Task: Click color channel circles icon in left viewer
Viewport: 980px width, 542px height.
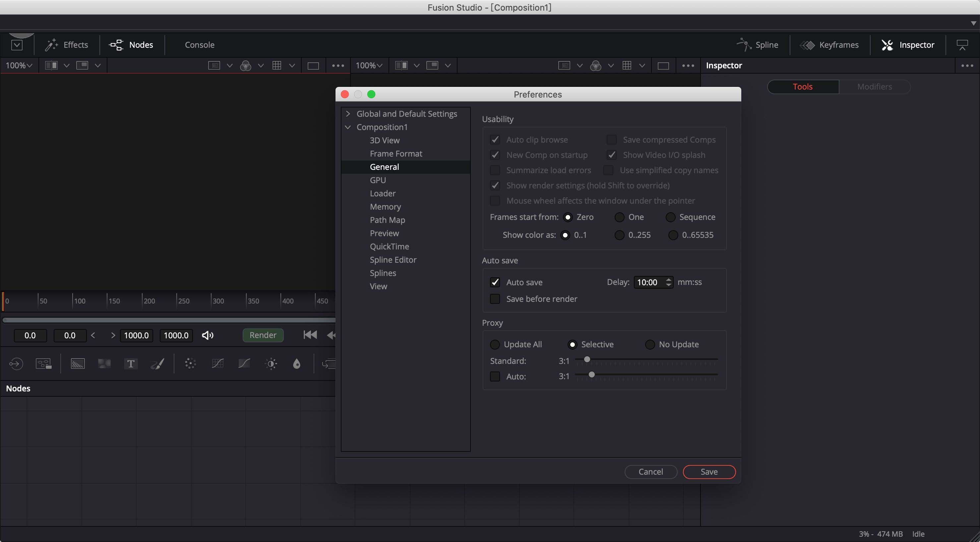Action: coord(246,66)
